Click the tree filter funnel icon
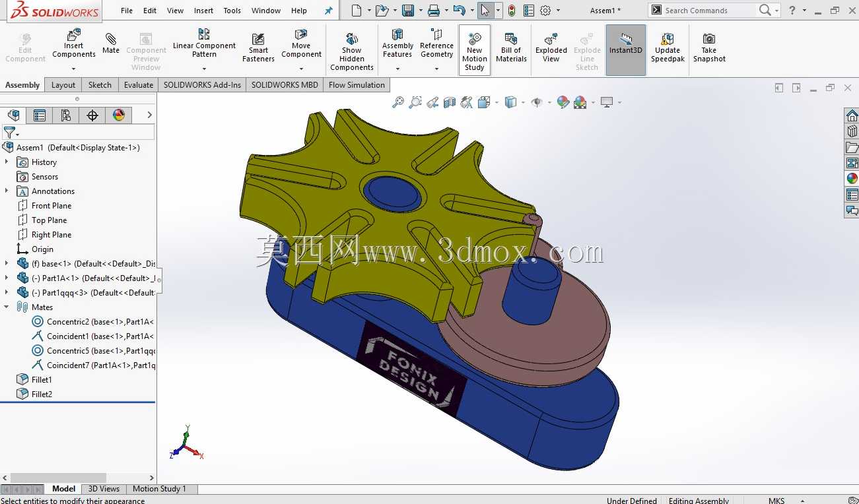This screenshot has width=859, height=504. (x=9, y=133)
